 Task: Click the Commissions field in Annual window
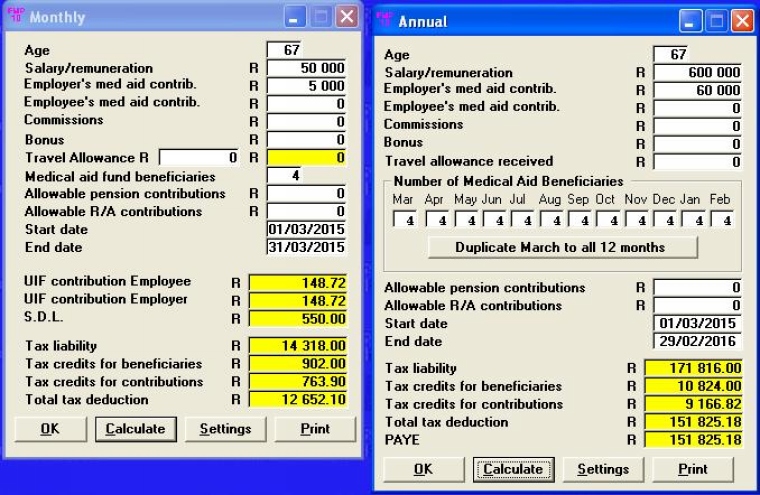697,126
